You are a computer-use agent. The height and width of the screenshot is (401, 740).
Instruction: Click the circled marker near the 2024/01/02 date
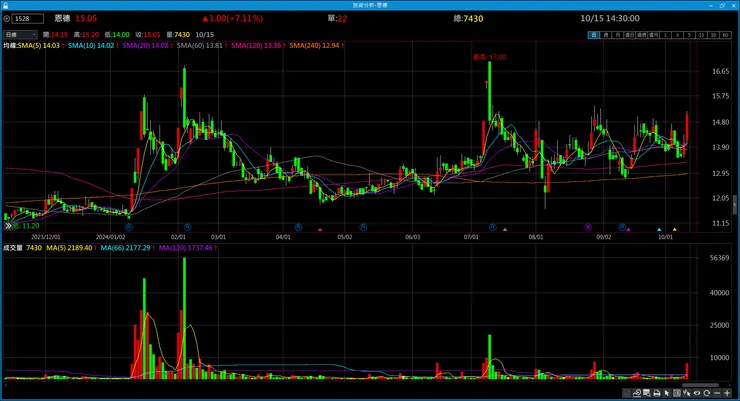coord(128,227)
